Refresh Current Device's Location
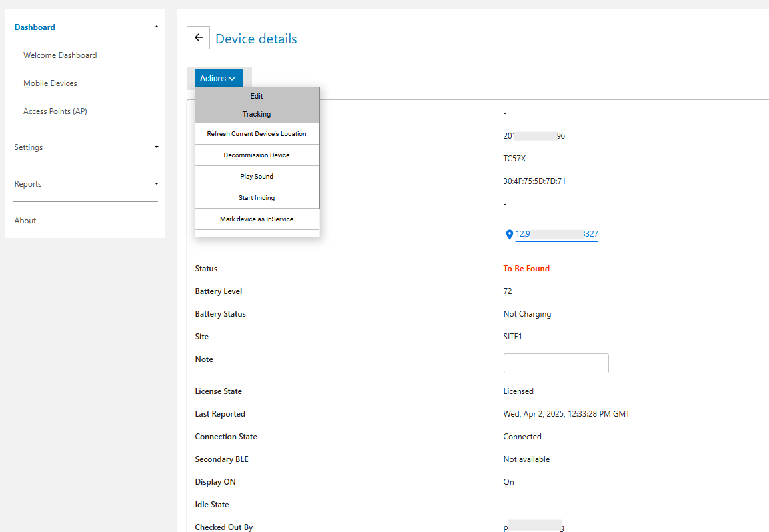769x532 pixels. [257, 134]
